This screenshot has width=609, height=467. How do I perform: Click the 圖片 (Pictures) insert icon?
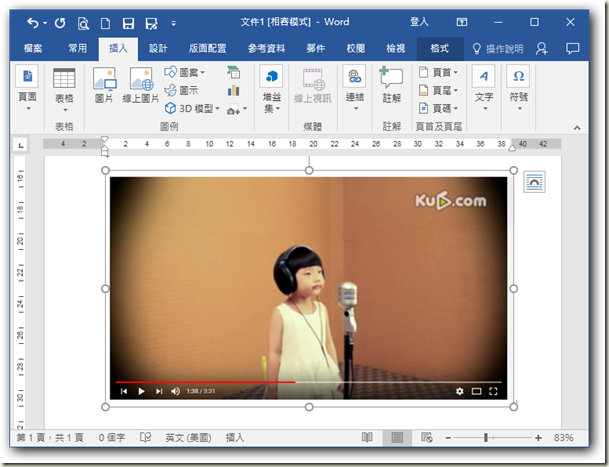tap(104, 84)
